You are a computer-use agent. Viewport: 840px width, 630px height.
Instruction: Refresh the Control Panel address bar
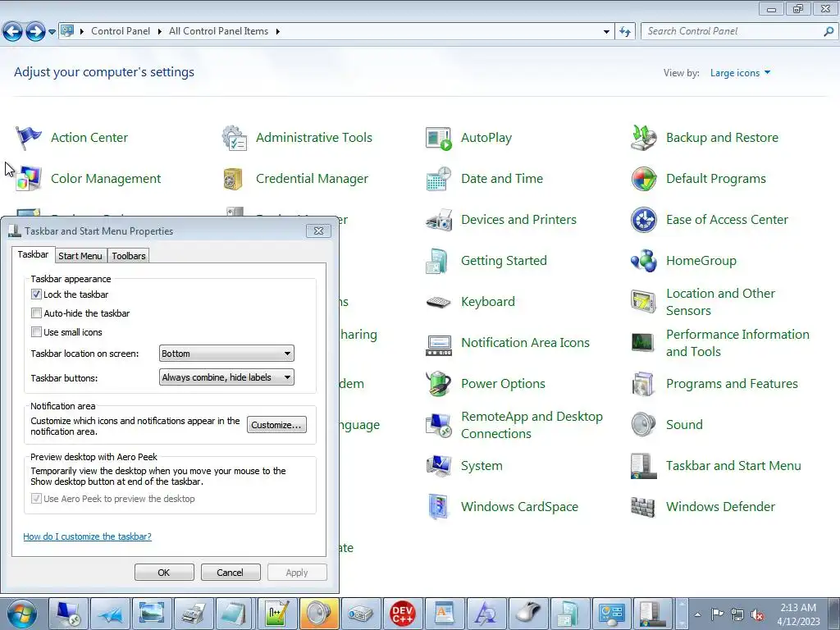click(x=624, y=32)
